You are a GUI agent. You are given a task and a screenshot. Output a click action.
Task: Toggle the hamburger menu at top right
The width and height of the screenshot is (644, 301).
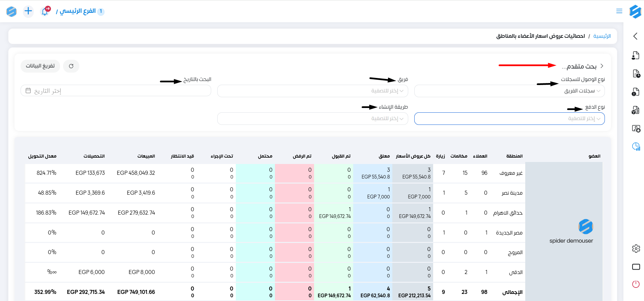pyautogui.click(x=619, y=11)
